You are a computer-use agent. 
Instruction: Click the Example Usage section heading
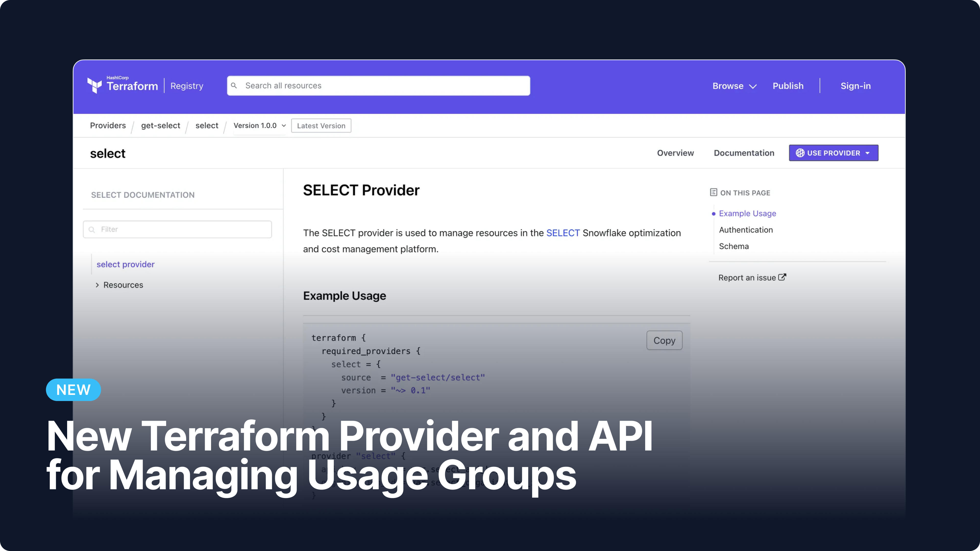(344, 296)
